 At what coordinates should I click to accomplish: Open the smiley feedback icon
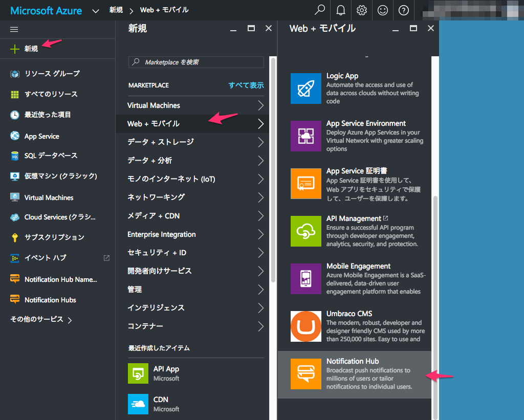tap(383, 10)
